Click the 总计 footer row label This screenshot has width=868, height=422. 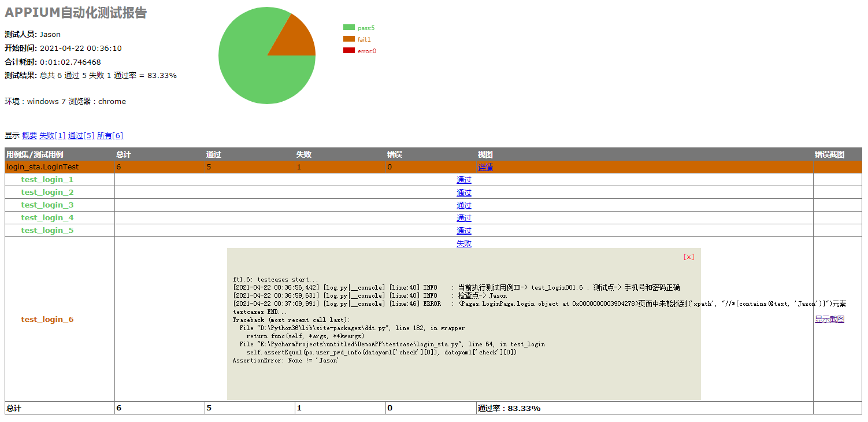click(x=14, y=408)
